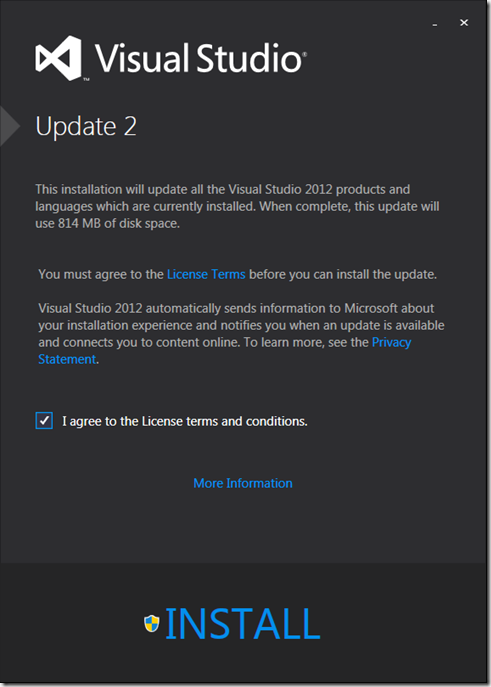Show More Information about the update
Viewport: 491px width, 687px height.
pyautogui.click(x=243, y=483)
